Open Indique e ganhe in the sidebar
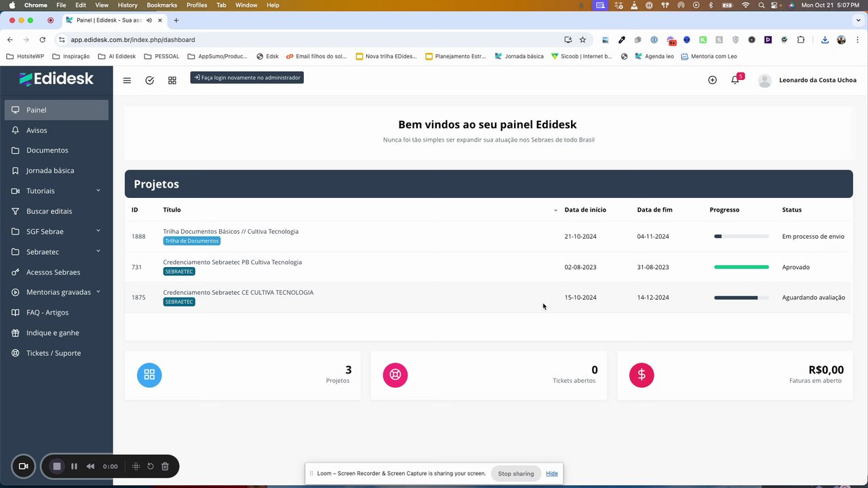 coord(56,333)
